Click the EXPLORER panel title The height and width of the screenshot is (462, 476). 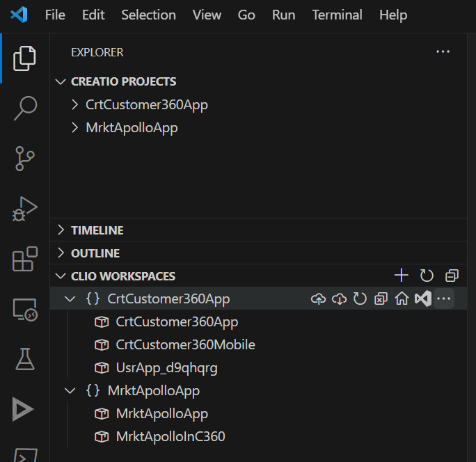pos(97,52)
